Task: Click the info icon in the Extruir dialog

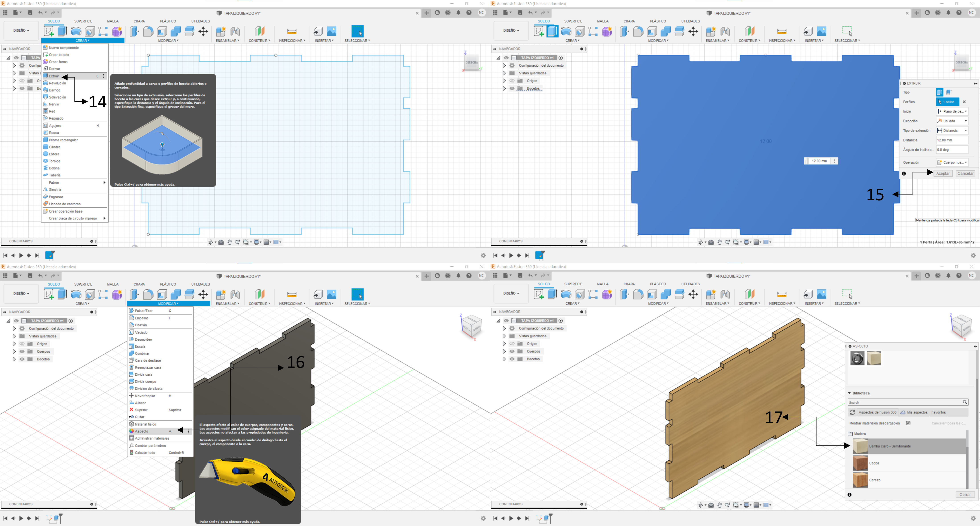Action: (904, 174)
